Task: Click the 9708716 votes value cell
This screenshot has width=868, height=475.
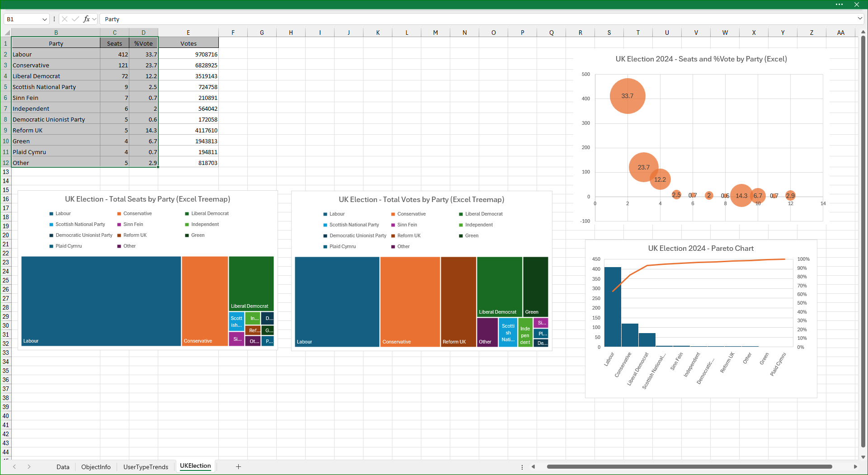Action: point(188,54)
